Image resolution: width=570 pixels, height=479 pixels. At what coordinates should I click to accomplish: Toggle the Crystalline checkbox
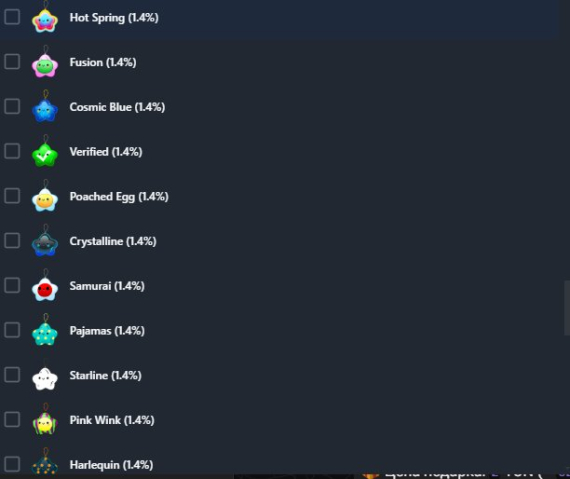click(12, 240)
